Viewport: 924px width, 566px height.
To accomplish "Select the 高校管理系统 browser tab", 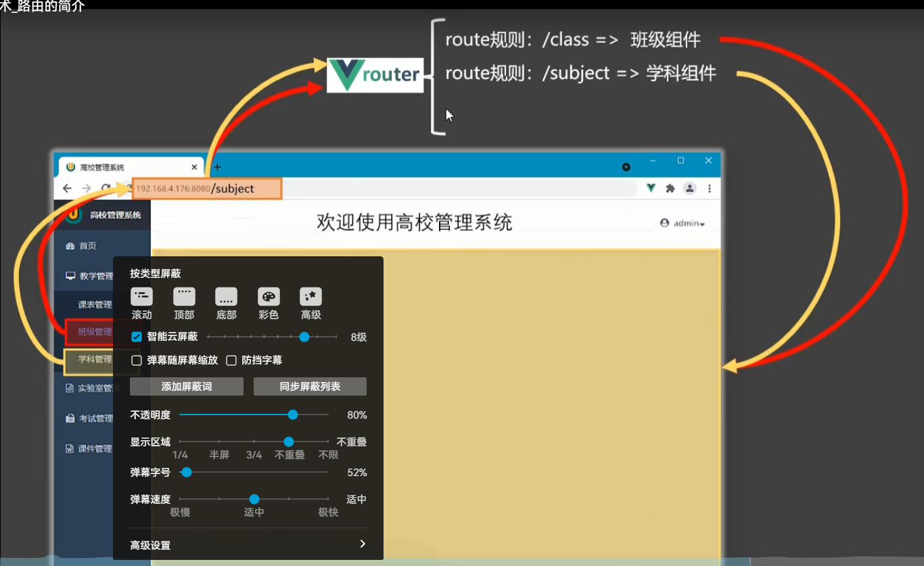I will coord(131,167).
